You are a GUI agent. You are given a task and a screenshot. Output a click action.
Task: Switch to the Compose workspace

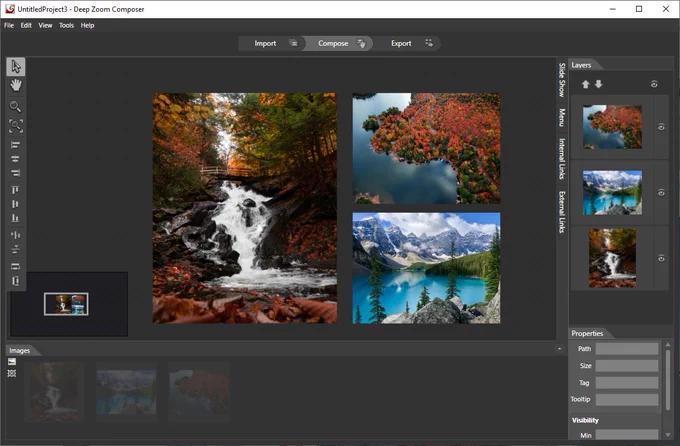point(338,43)
